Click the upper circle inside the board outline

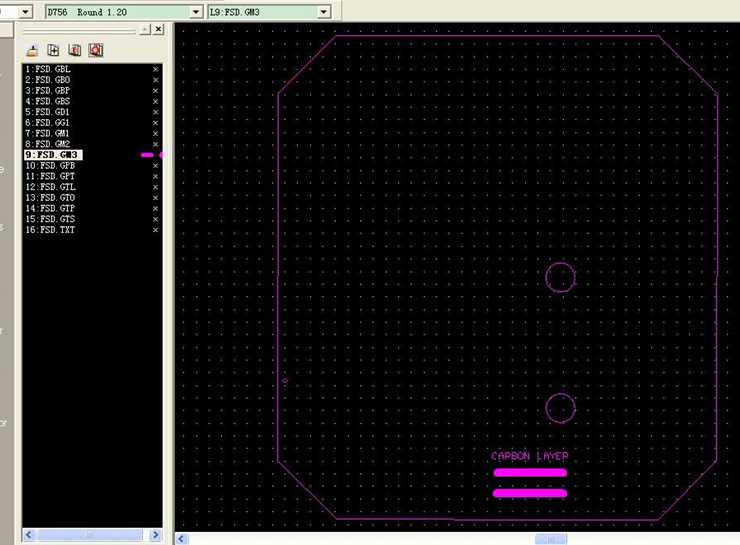560,277
